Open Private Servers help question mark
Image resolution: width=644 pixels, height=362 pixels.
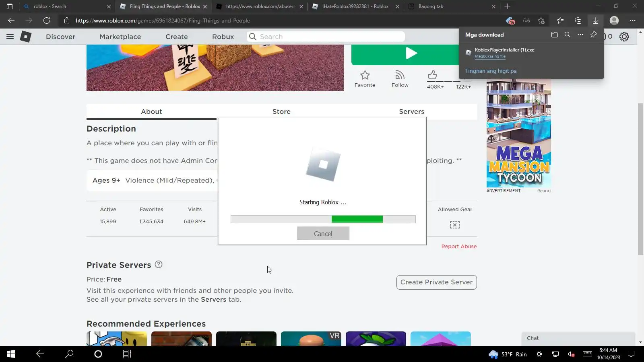tap(159, 265)
